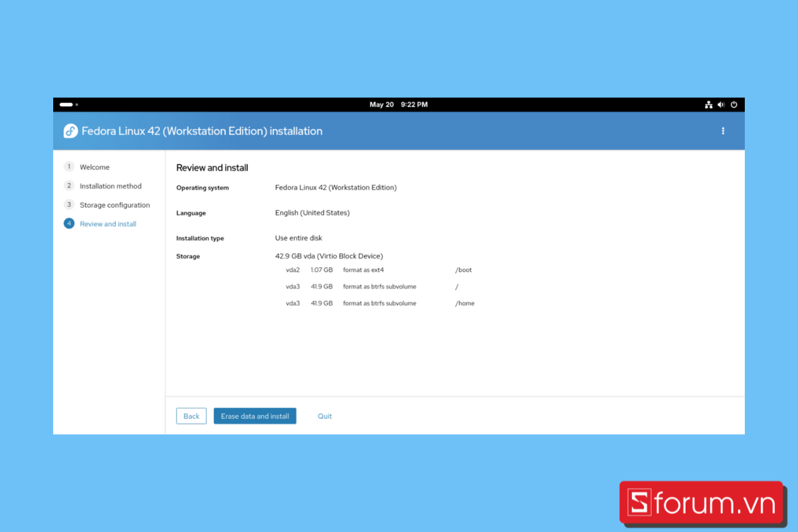
Task: Select the operating system value Fedora Linux 42
Action: pos(336,188)
